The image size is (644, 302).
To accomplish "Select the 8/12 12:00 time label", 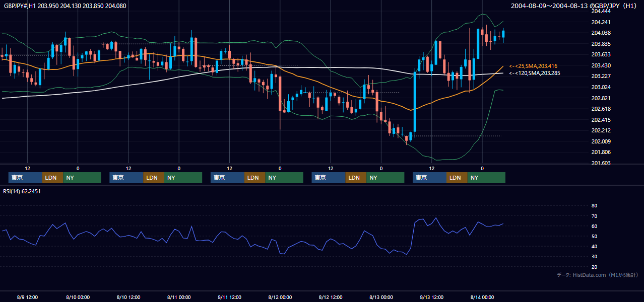I will pyautogui.click(x=331, y=297).
